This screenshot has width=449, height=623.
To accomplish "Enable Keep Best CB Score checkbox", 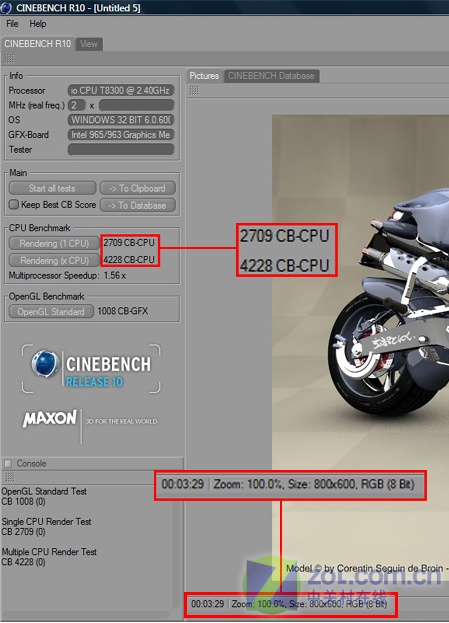I will [x=14, y=205].
